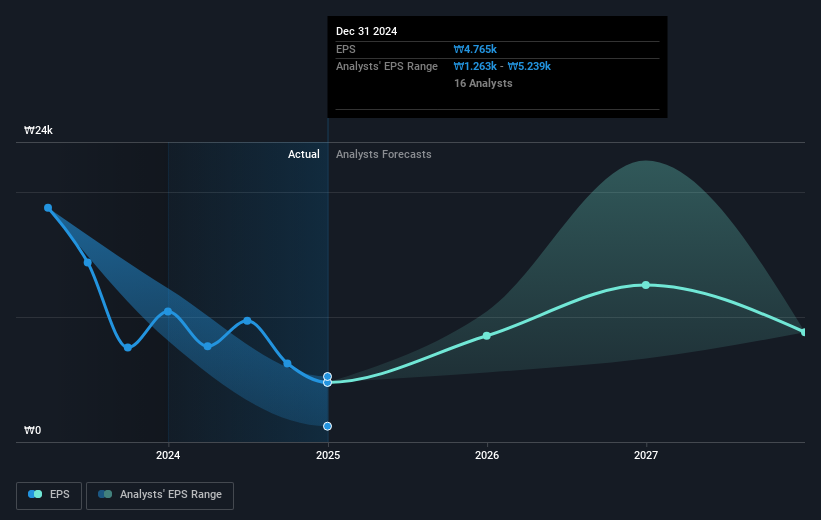Select the first EPS data point at chart start
The height and width of the screenshot is (520, 821).
pyautogui.click(x=48, y=208)
